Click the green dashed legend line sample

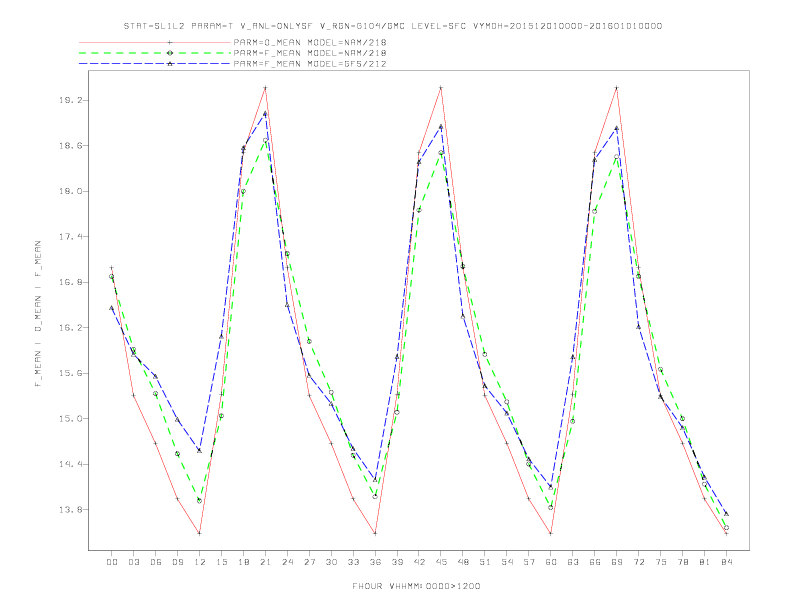click(x=155, y=53)
